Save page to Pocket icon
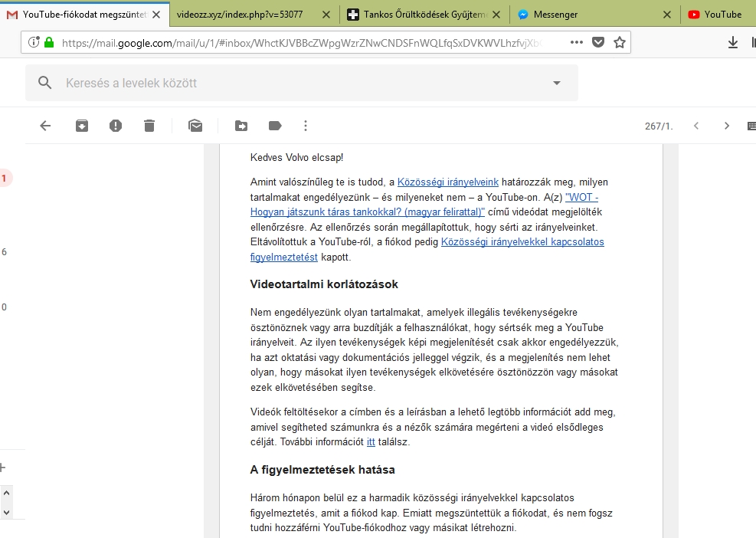 click(x=598, y=42)
